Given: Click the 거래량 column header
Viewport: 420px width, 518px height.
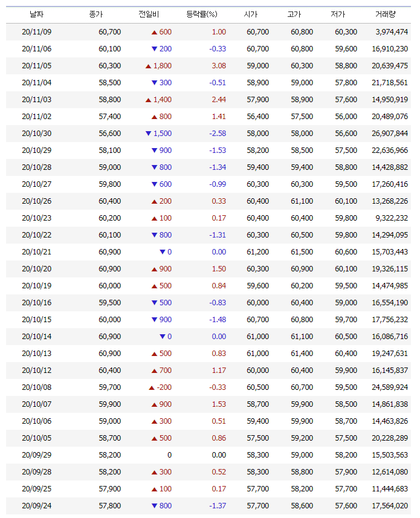Looking at the screenshot, I should [386, 15].
